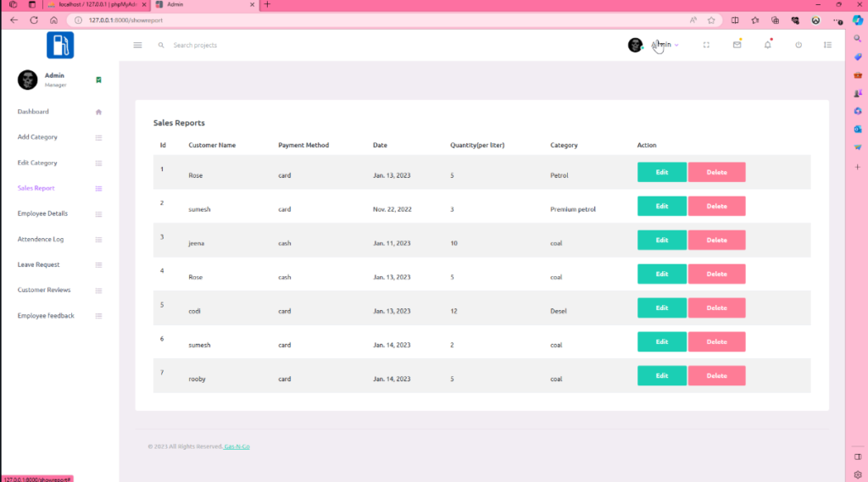This screenshot has height=482, width=868.
Task: Click the Premium petrol category cell
Action: (x=573, y=209)
